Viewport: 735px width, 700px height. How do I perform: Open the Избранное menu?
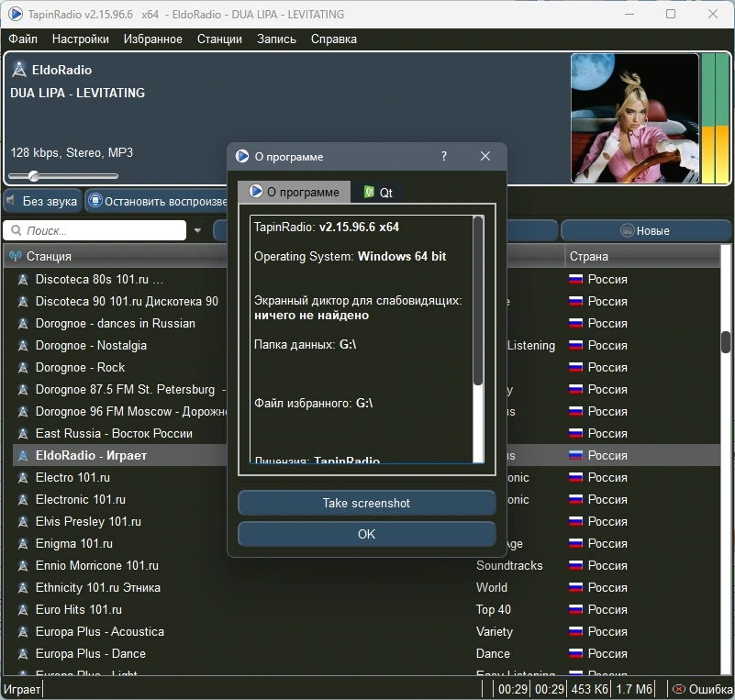pyautogui.click(x=153, y=39)
